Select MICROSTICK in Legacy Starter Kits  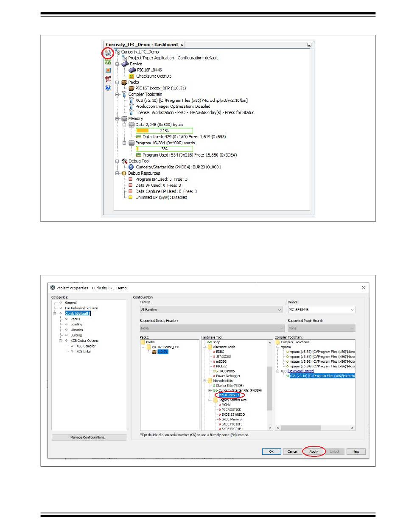click(231, 410)
